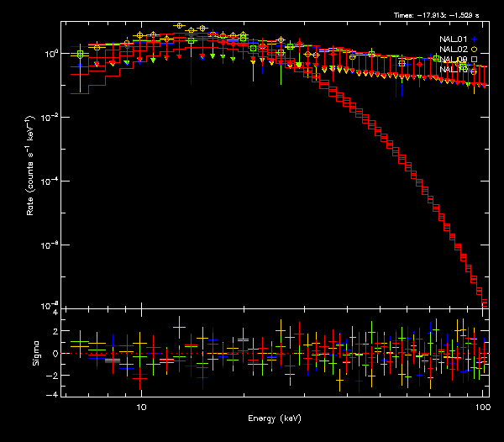The image size is (504, 442).
Task: Click the 10⁻⁴ tick on rate axis
Action: (49, 182)
